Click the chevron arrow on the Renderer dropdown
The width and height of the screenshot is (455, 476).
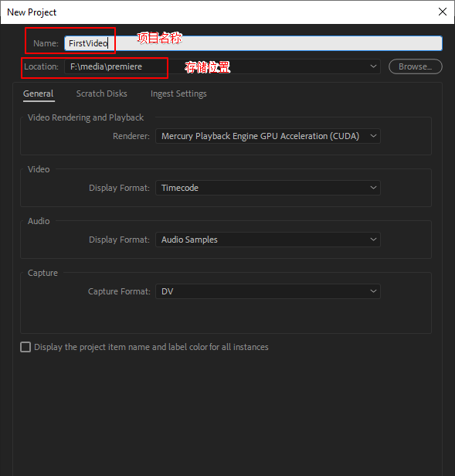(373, 136)
